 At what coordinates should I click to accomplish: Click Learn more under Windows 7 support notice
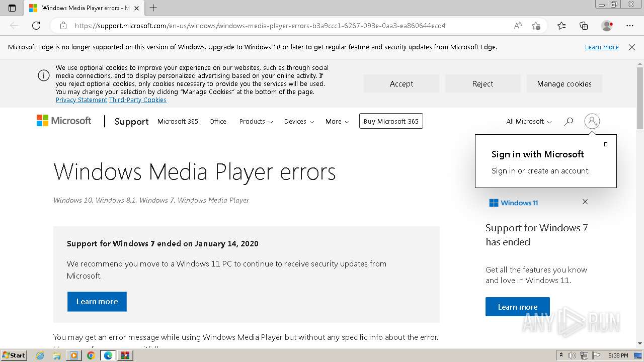click(97, 302)
